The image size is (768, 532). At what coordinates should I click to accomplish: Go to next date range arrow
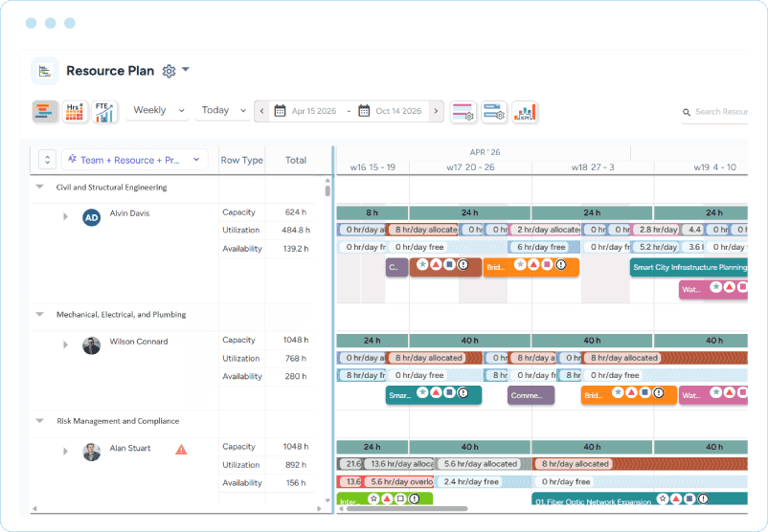point(436,111)
